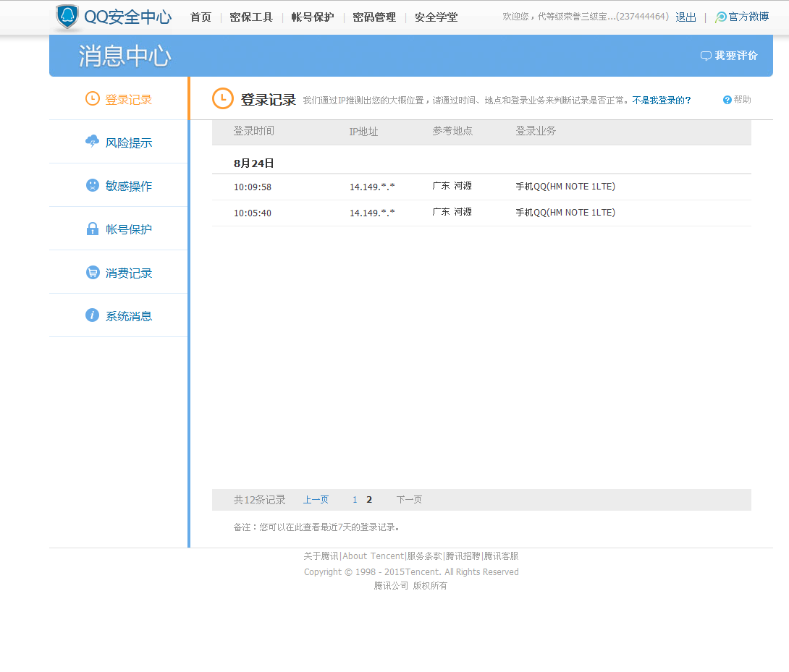
Task: Click the 退出 logout link
Action: (x=685, y=17)
